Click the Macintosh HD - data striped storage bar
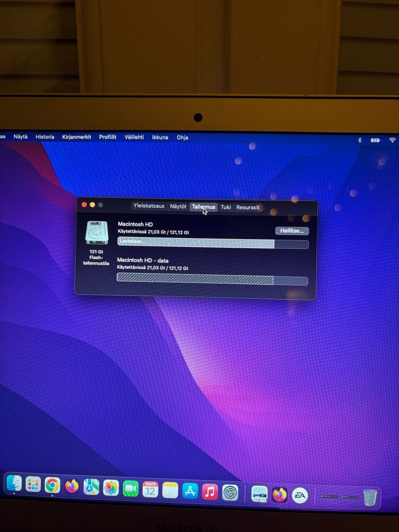Screen dimensions: 399x532 click(x=212, y=279)
